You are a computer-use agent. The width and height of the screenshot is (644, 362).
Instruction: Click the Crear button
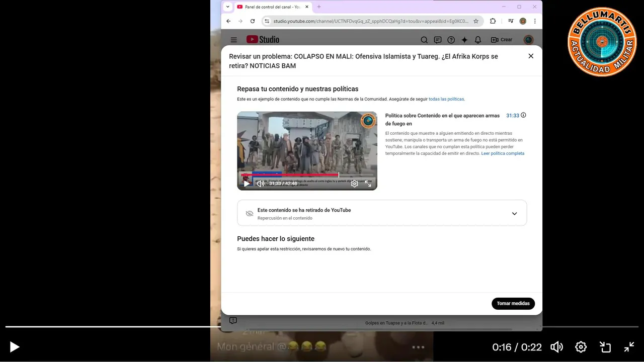pyautogui.click(x=502, y=40)
